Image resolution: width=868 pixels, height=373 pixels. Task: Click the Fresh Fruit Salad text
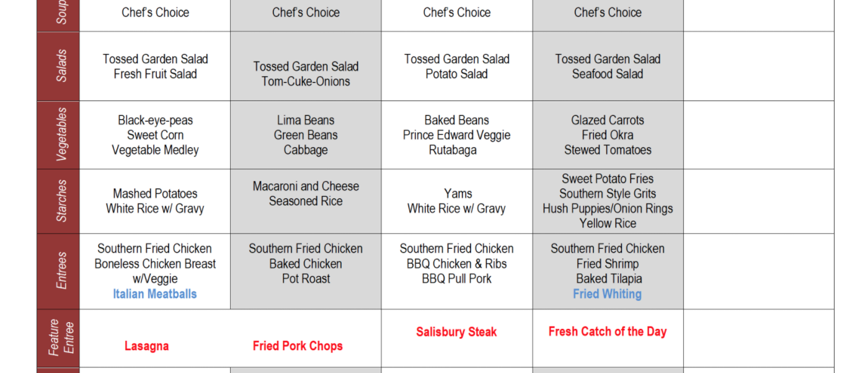coord(155,74)
